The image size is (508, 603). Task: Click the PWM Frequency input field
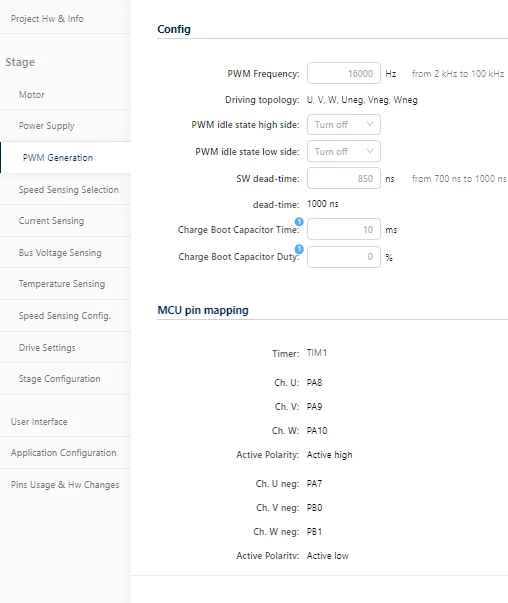pos(344,73)
